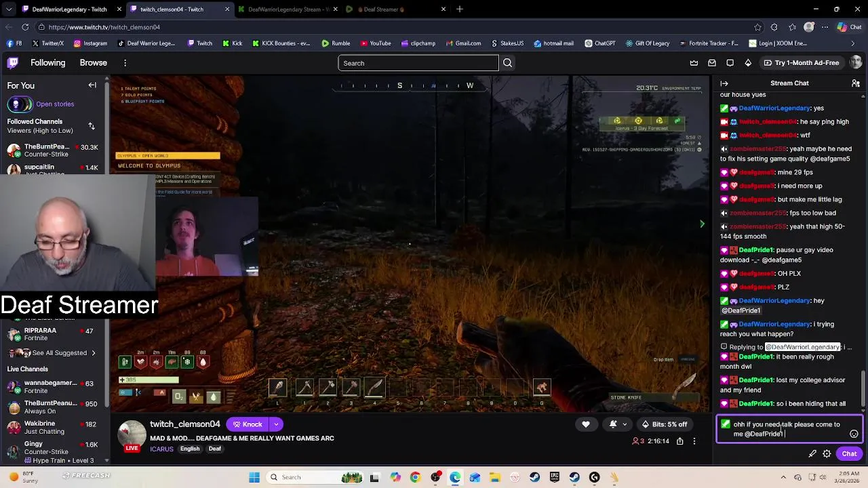This screenshot has height=488, width=868.
Task: Open twitch_clemson04 channel name
Action: 185,424
